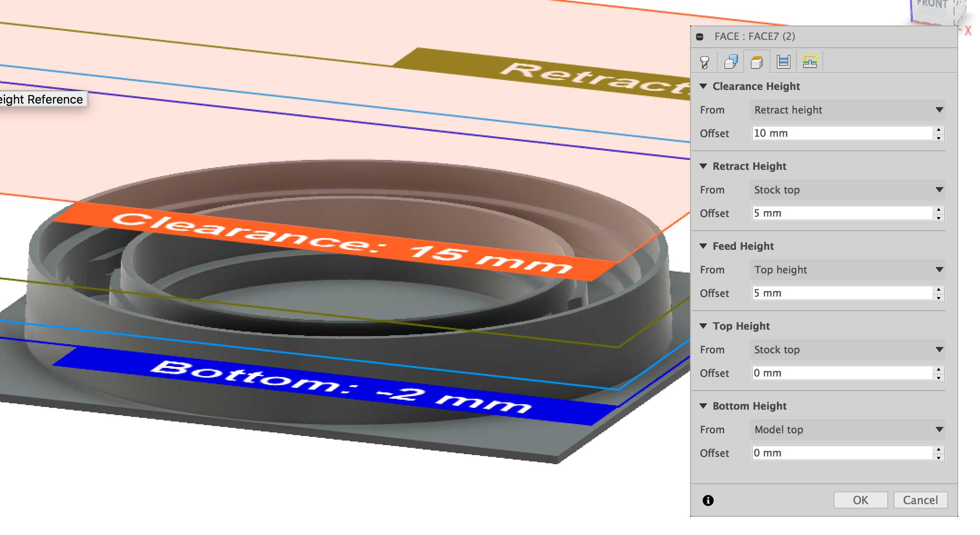Open Feed Height From 'Top height' dropdown
This screenshot has height=535, width=980.
pos(847,270)
